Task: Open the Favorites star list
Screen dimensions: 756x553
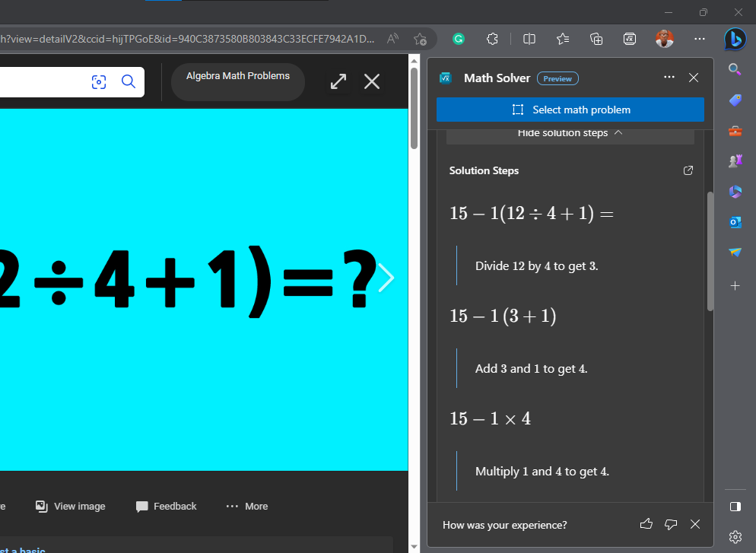Action: (563, 39)
